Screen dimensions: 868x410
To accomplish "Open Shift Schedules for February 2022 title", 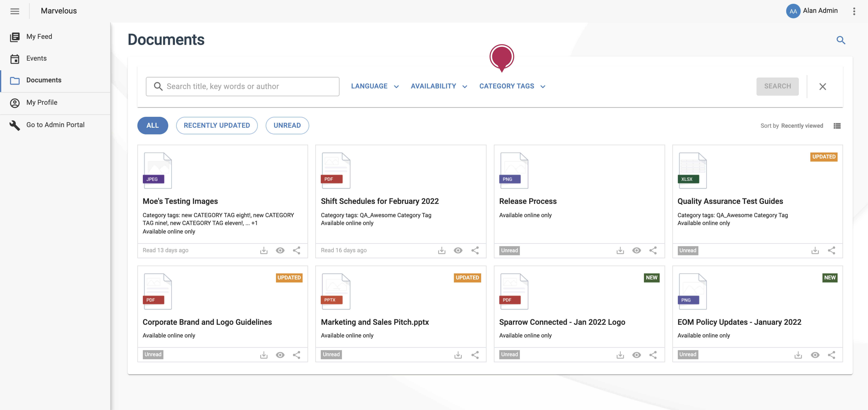I will pyautogui.click(x=380, y=201).
